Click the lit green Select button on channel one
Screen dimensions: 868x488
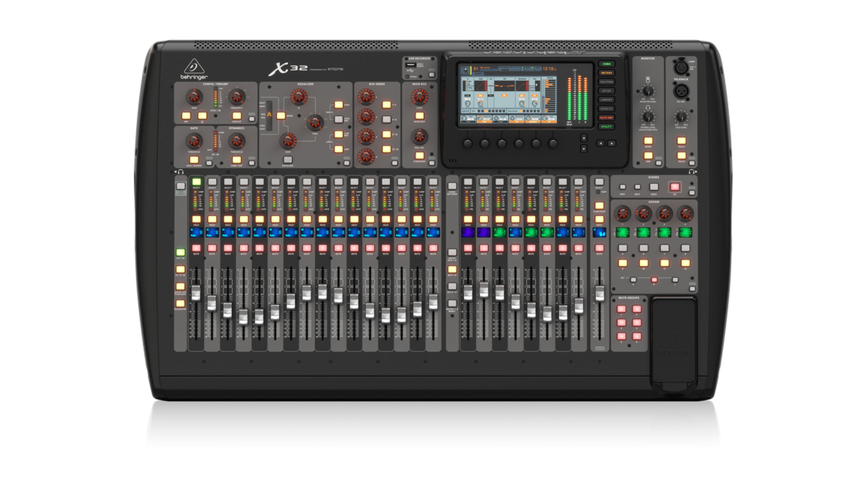pyautogui.click(x=196, y=182)
